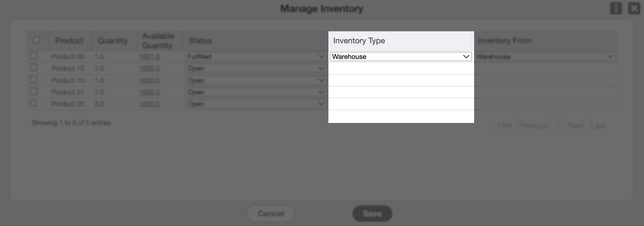Open the vertical three-dot options menu
The image size is (644, 226).
click(616, 9)
